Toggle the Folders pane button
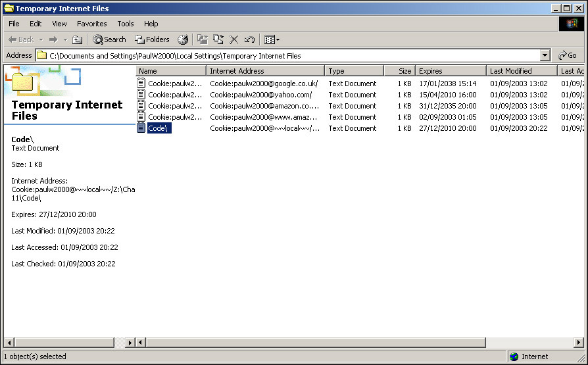 pos(152,39)
